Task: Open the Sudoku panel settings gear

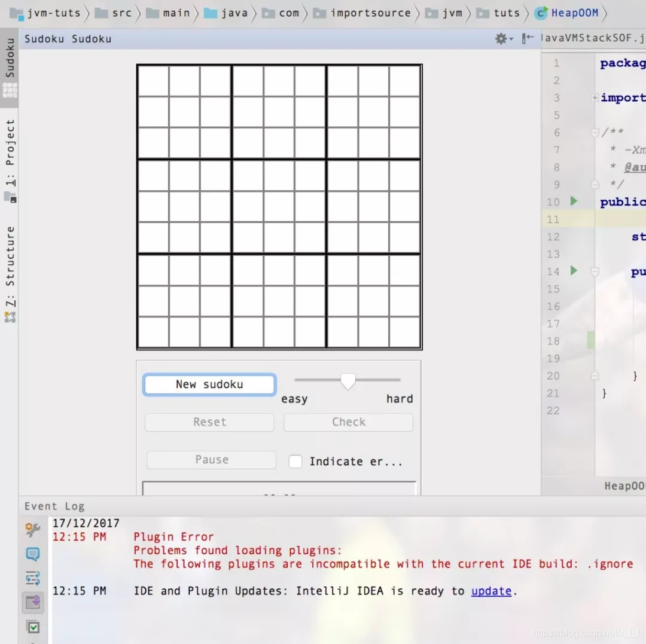Action: pyautogui.click(x=504, y=39)
